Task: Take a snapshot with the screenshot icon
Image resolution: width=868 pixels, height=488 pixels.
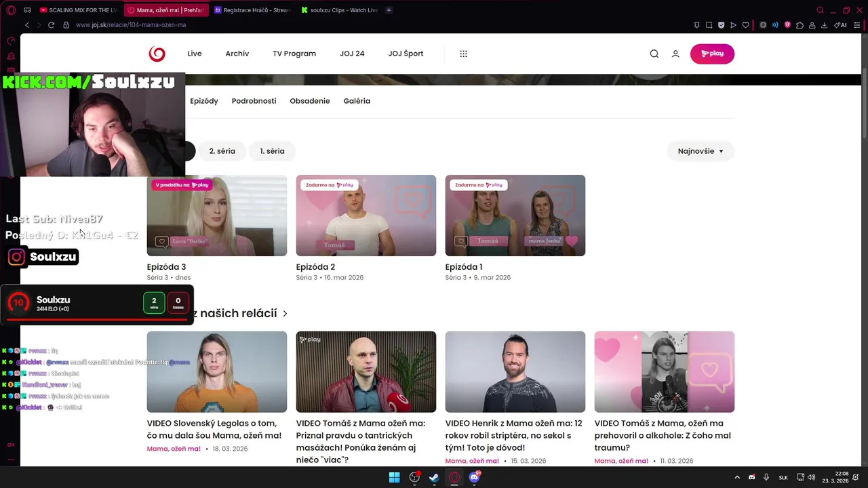Action: click(709, 25)
